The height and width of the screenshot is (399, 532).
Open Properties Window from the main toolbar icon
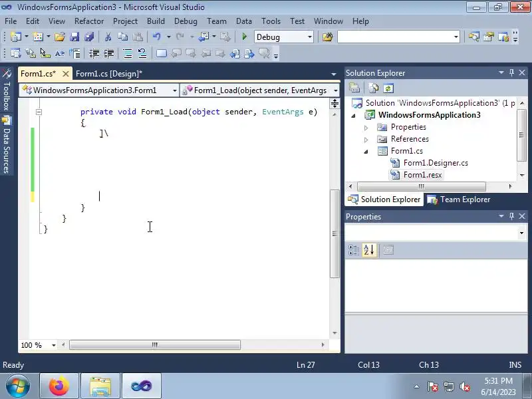tap(489, 37)
